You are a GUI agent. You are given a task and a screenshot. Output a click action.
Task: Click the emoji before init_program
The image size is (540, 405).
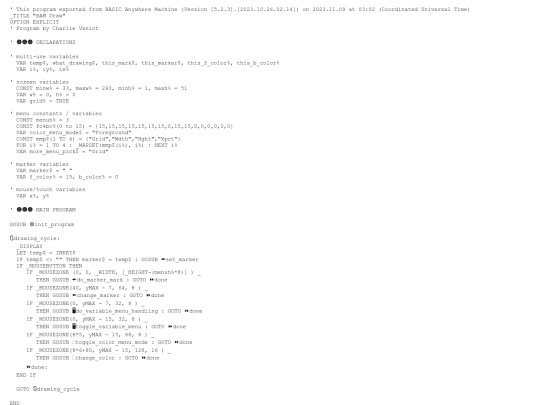(x=32, y=224)
